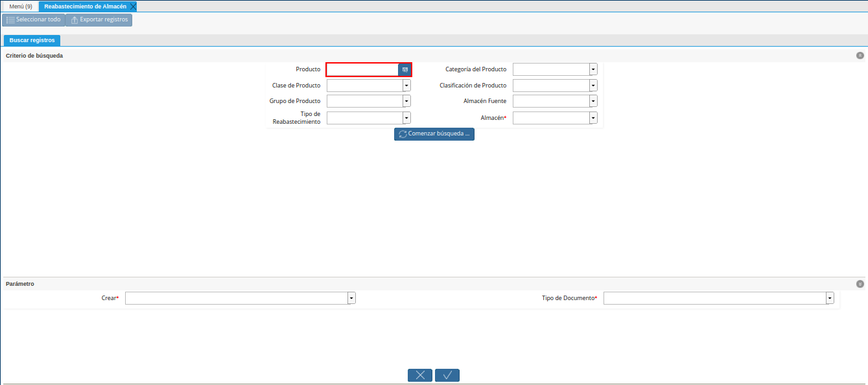Collapse the Criterio de búsqueda section
The image size is (868, 385).
coord(860,56)
